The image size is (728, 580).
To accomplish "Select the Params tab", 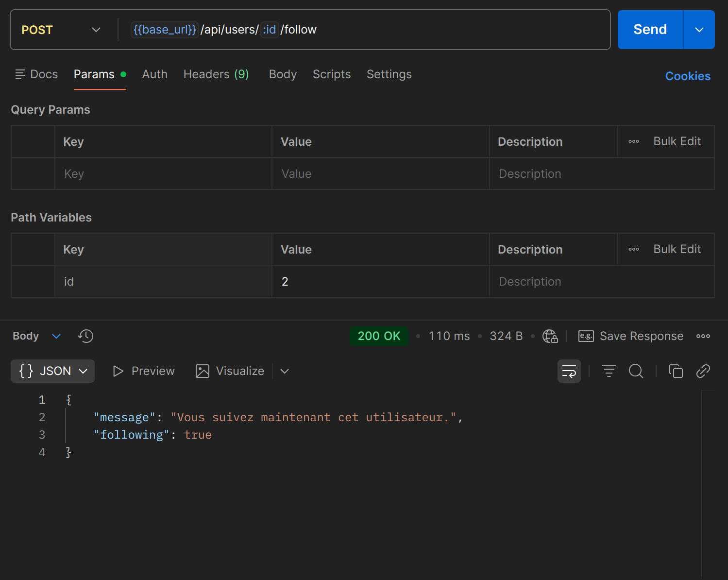I will pos(100,74).
